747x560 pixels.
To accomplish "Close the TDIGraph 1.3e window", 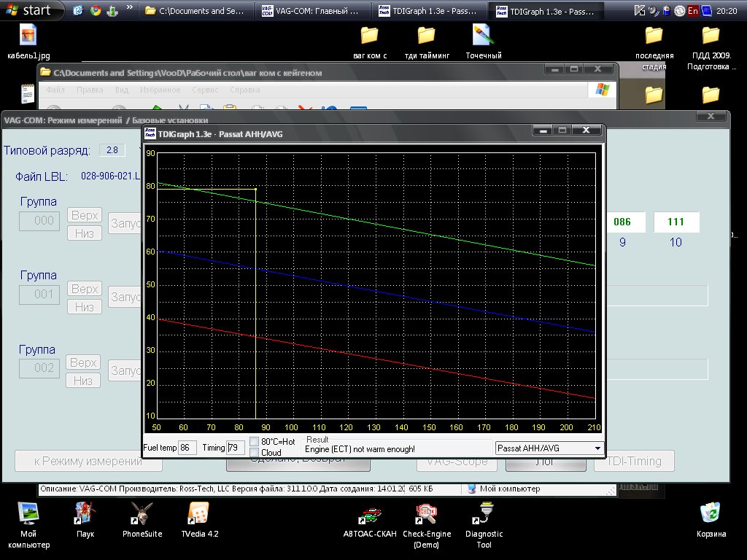I will [x=587, y=130].
